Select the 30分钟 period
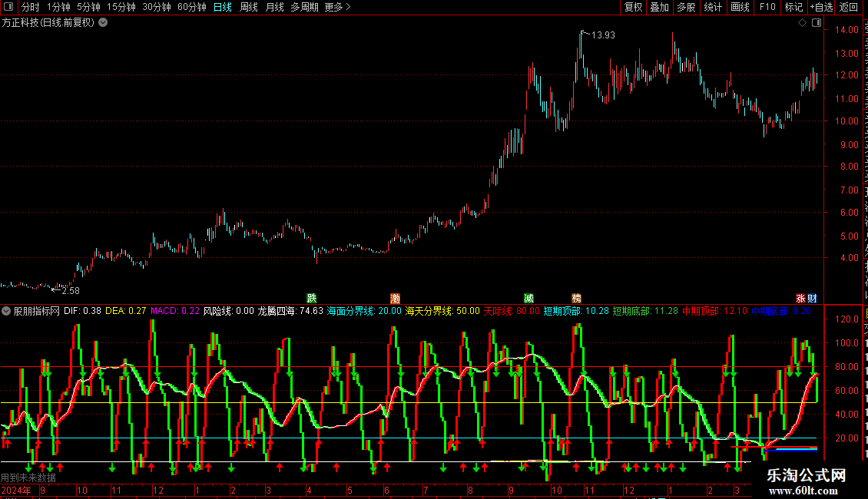This screenshot has height=499, width=868. pos(157,7)
